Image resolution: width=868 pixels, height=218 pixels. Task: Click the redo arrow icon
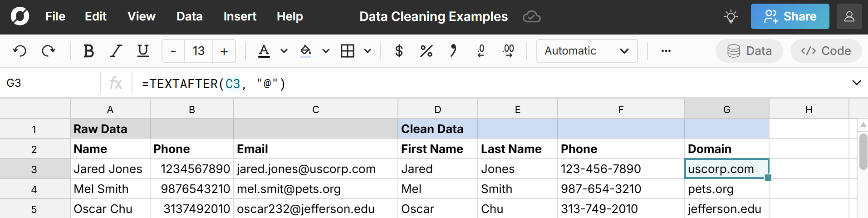point(48,51)
